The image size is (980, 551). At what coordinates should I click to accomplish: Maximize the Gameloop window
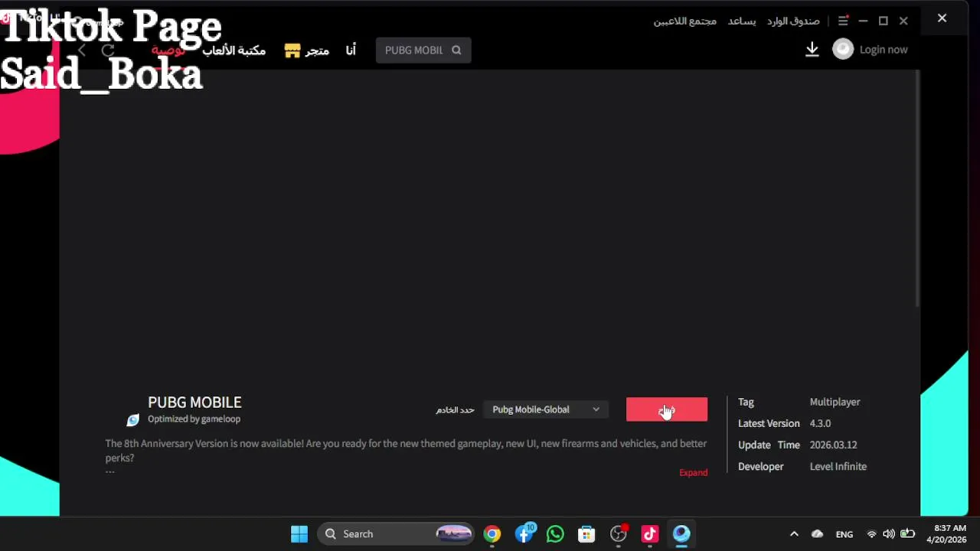[x=883, y=21]
